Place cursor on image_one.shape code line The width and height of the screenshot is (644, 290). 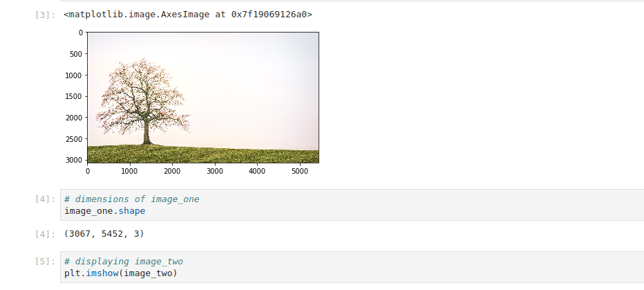point(105,211)
